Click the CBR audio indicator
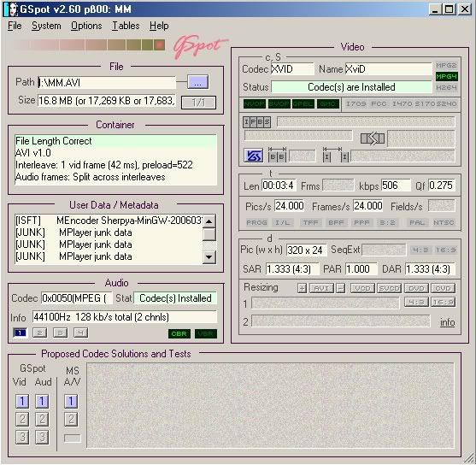The height and width of the screenshot is (465, 476). pyautogui.click(x=179, y=334)
